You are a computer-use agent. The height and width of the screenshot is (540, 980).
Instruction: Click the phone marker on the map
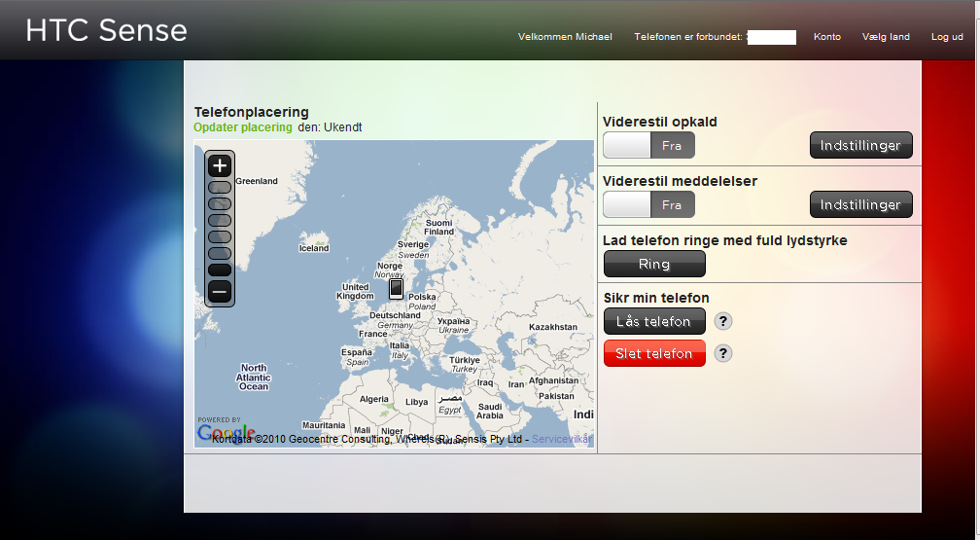397,288
